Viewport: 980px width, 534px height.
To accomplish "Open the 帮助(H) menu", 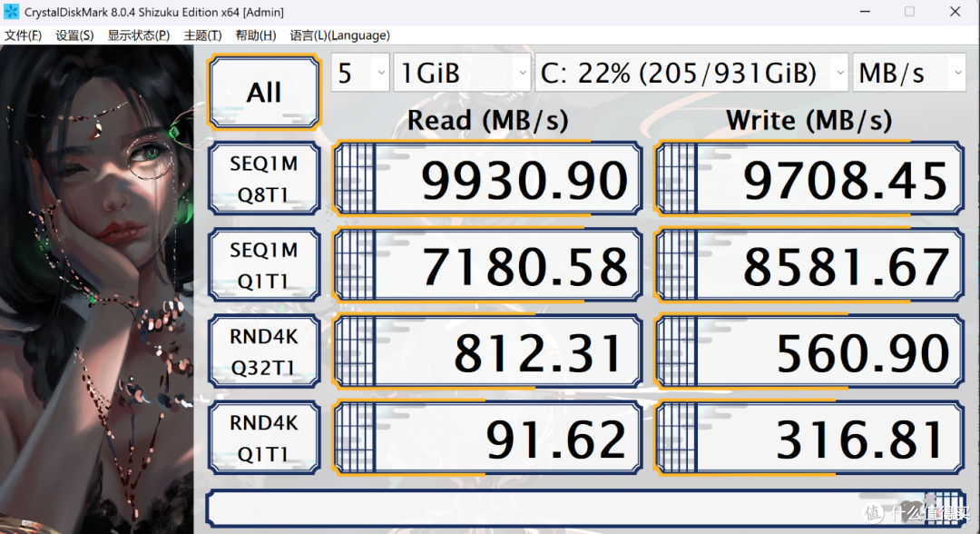I will pyautogui.click(x=256, y=35).
